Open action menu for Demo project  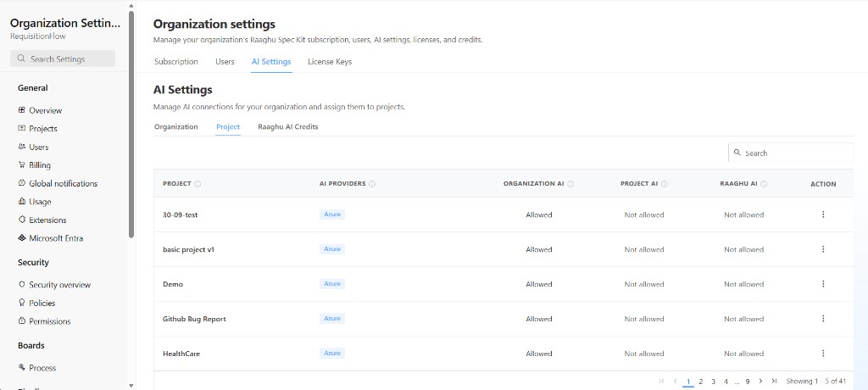823,284
